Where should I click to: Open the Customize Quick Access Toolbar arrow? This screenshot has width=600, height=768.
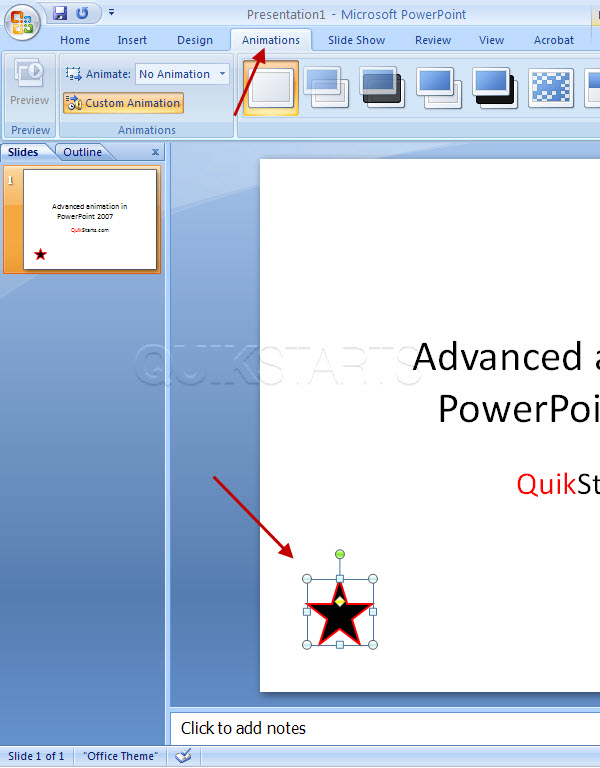coord(112,12)
